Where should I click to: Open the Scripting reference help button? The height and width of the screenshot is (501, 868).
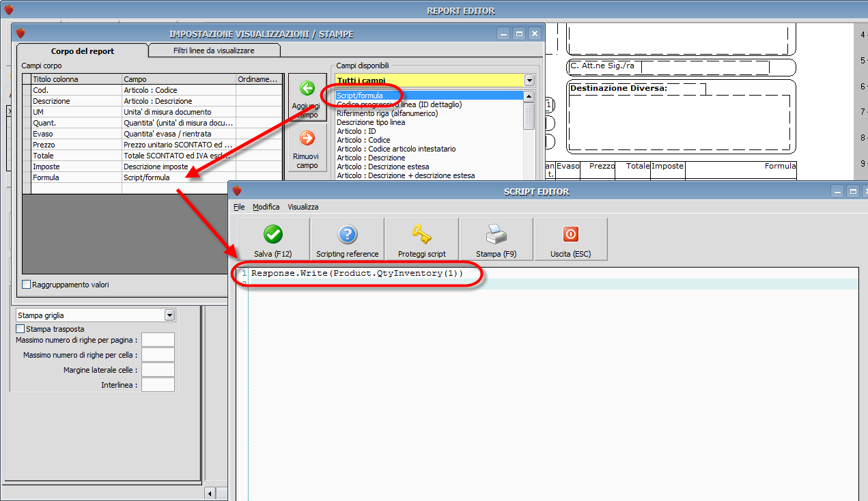tap(347, 239)
